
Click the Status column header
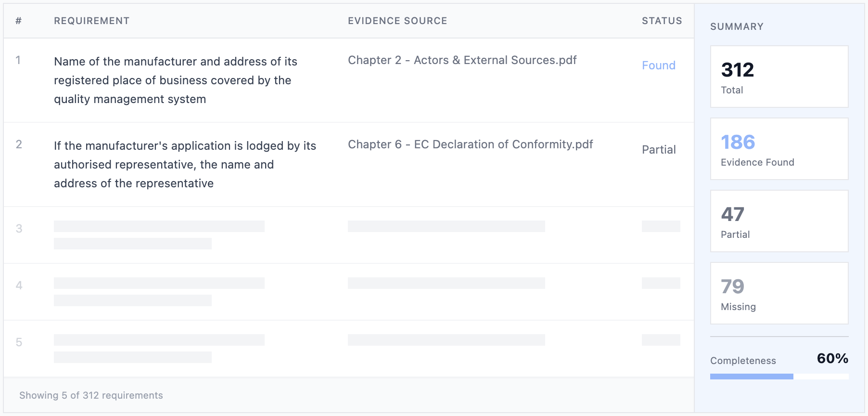[662, 21]
